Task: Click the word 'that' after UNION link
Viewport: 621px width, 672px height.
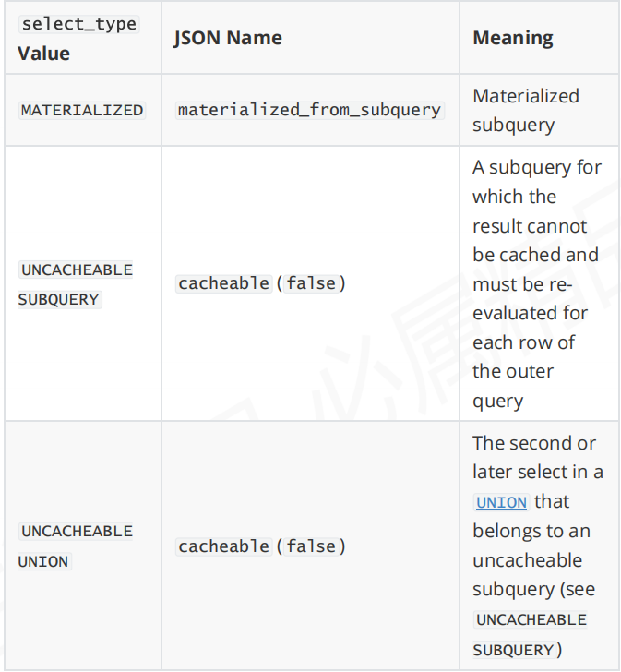Action: coord(552,501)
